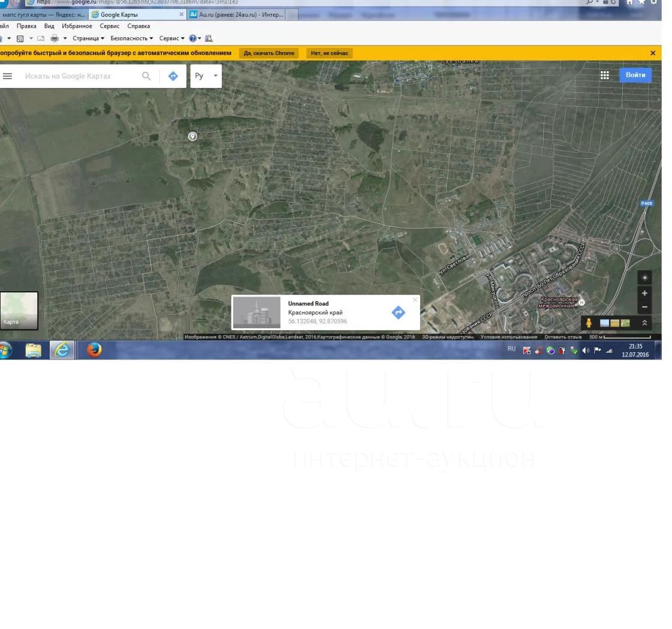This screenshot has width=672, height=629.
Task: Open IE favorites star icon
Action: coord(641,2)
